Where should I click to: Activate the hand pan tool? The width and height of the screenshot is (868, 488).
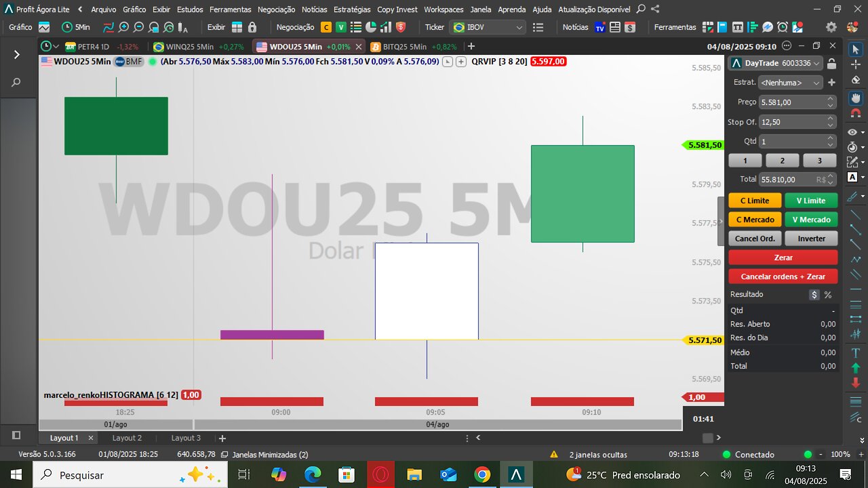[855, 98]
